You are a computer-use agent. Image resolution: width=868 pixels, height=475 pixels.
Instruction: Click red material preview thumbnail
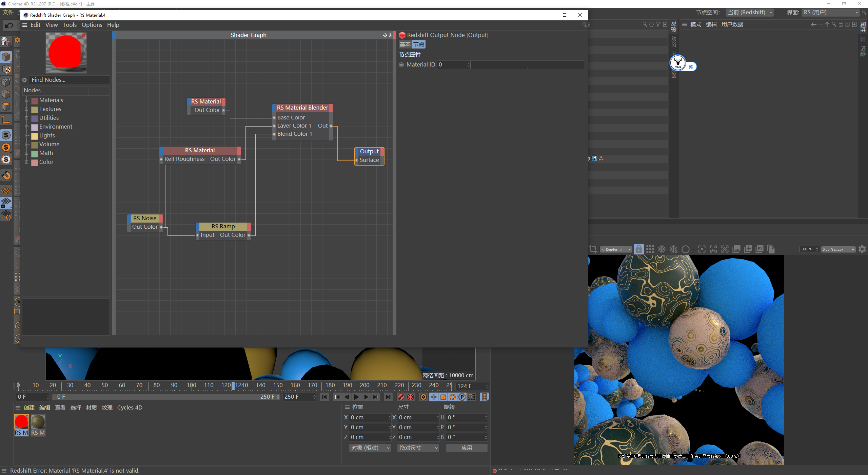point(66,53)
